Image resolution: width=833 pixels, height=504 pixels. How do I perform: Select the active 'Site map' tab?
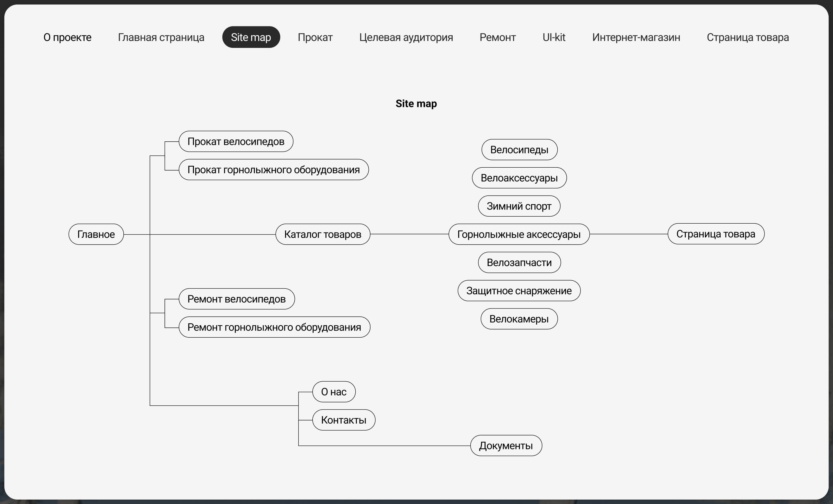(x=251, y=37)
